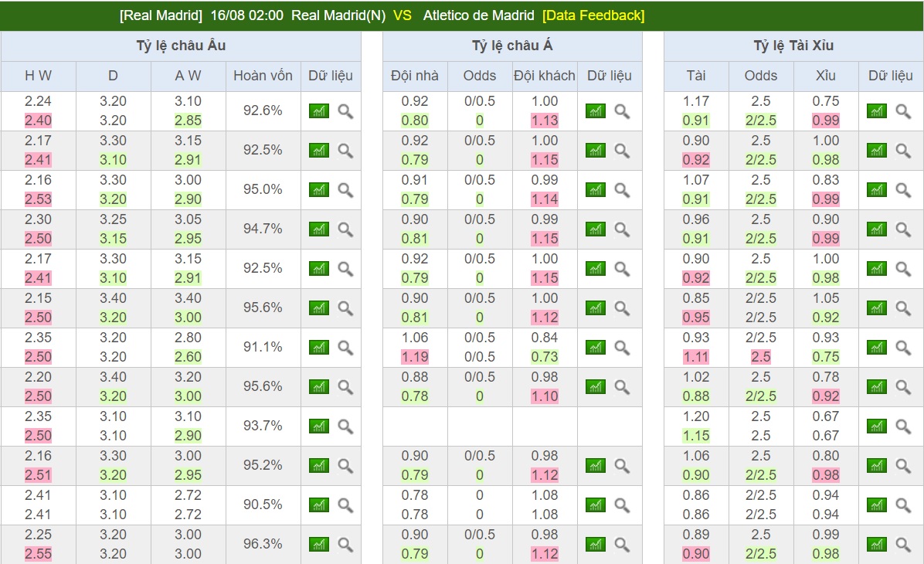This screenshot has width=924, height=564.
Task: Open the Real Madrid(N) team link
Action: (338, 15)
